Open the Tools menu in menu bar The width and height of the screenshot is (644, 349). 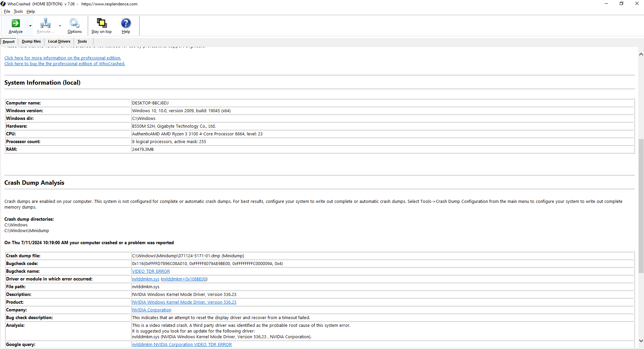[x=18, y=11]
